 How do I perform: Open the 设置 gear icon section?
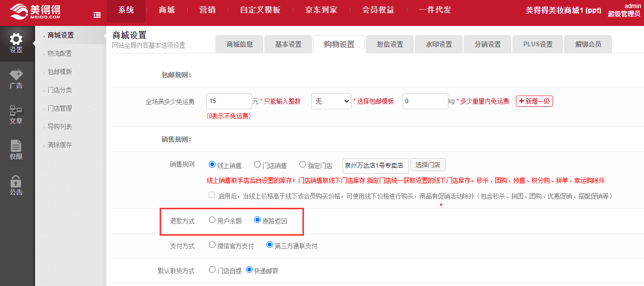[16, 43]
